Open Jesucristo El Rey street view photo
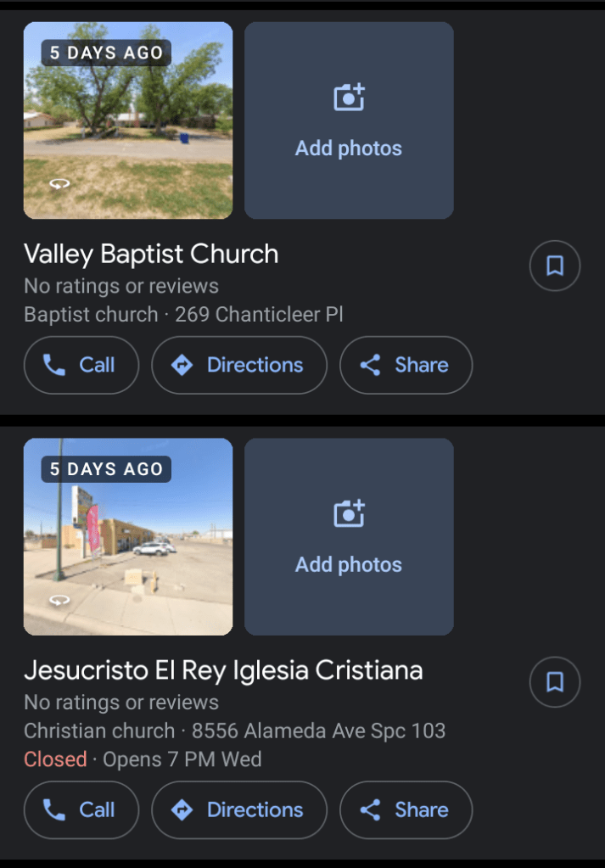This screenshot has height=868, width=605. coord(128,543)
